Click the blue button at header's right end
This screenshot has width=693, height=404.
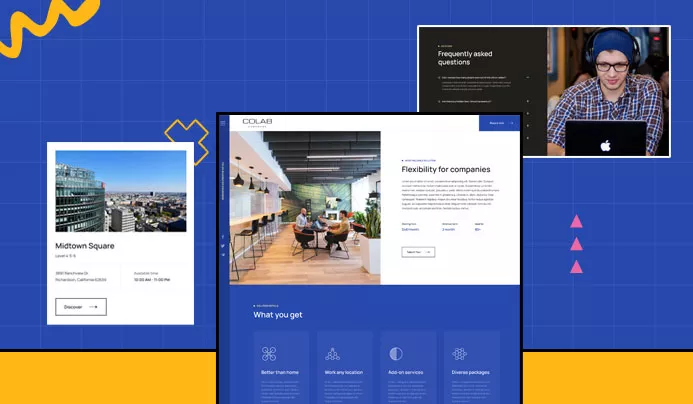pos(499,123)
